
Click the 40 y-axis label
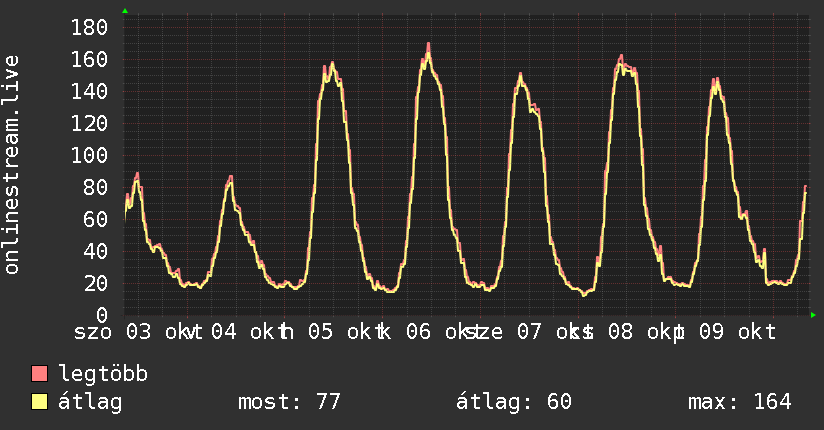96,251
